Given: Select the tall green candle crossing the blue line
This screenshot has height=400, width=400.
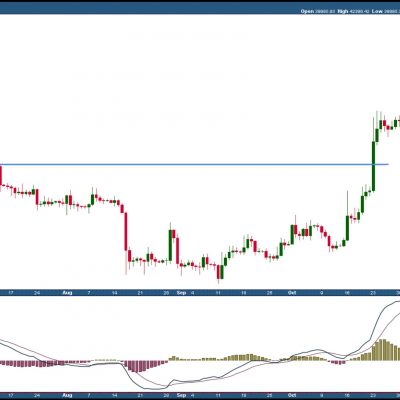Looking at the screenshot, I should [x=373, y=167].
